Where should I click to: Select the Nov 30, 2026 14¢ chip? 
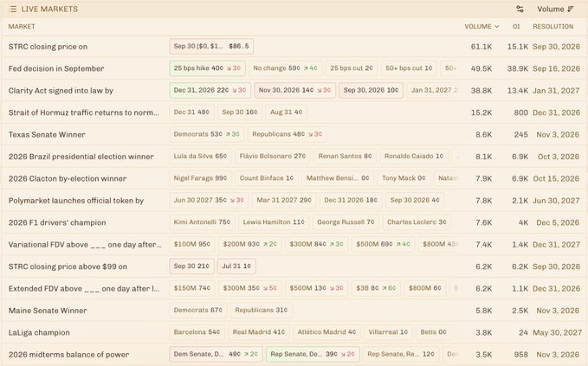pos(294,90)
